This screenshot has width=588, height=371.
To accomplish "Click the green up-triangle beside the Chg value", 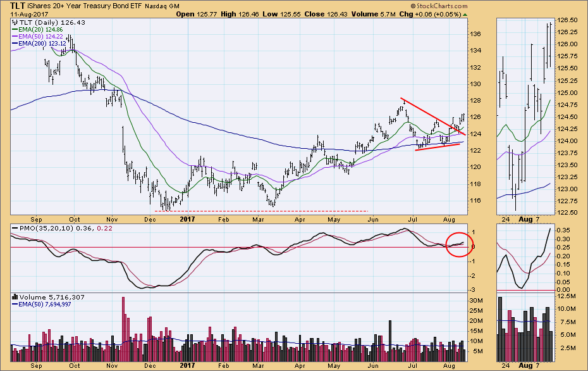I will click(x=465, y=15).
